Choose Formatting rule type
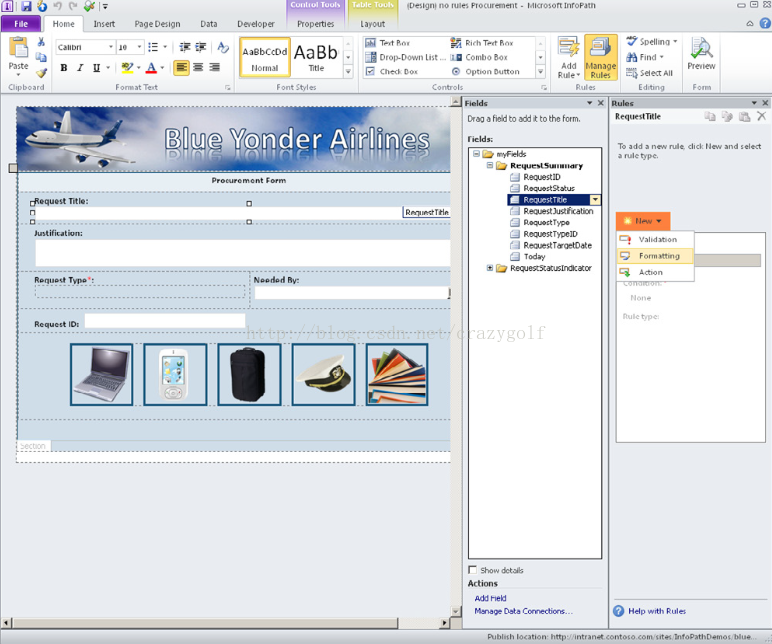Screen dimensions: 772x644 [x=655, y=256]
